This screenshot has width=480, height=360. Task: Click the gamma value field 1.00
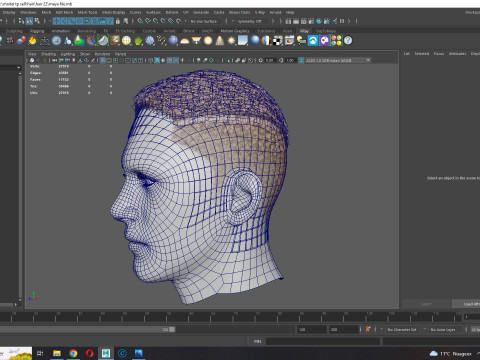pyautogui.click(x=290, y=60)
